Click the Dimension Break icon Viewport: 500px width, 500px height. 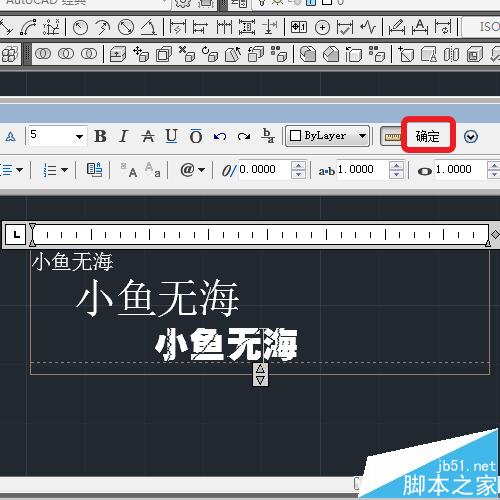(x=270, y=27)
